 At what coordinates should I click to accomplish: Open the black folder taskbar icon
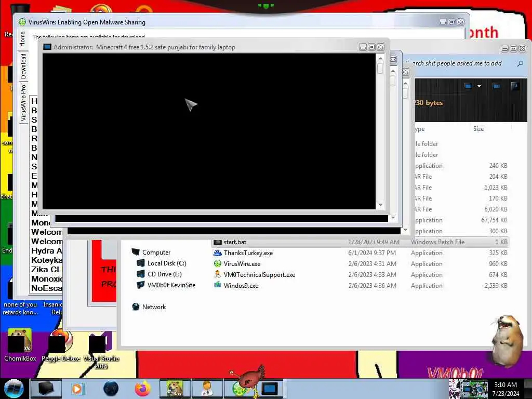pyautogui.click(x=46, y=389)
